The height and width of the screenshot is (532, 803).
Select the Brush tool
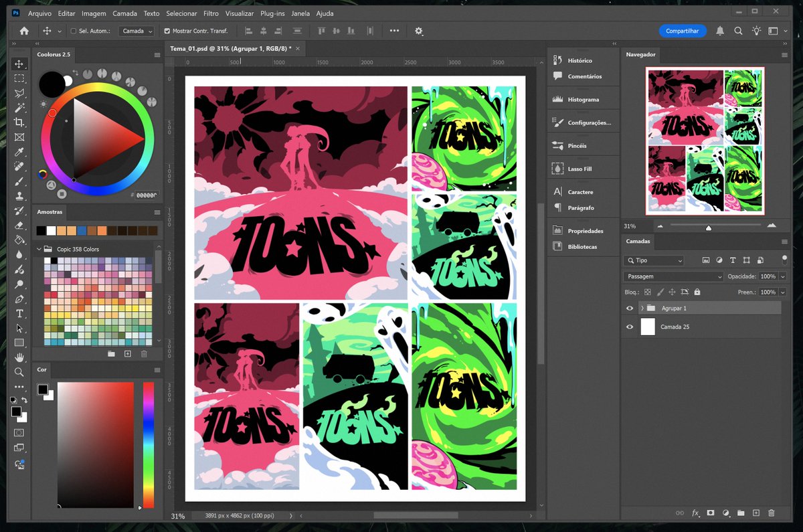(x=19, y=181)
